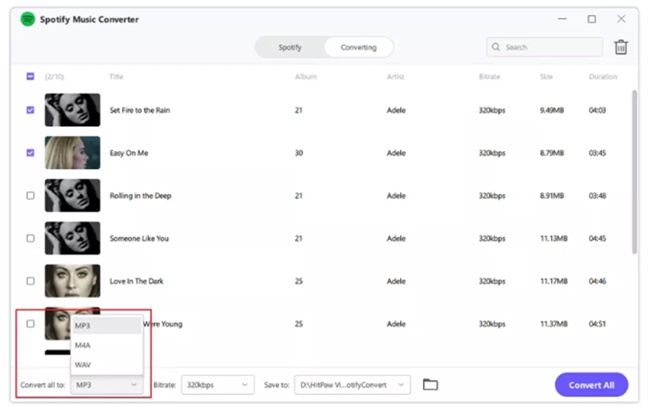
Task: Uncheck Set Fire to the Rain checkbox
Action: (30, 110)
